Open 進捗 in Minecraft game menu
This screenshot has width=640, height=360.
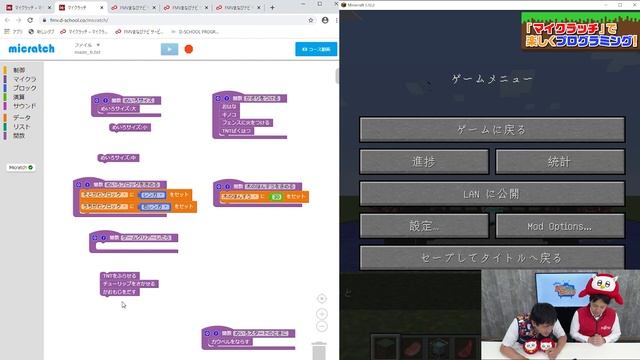coord(424,162)
